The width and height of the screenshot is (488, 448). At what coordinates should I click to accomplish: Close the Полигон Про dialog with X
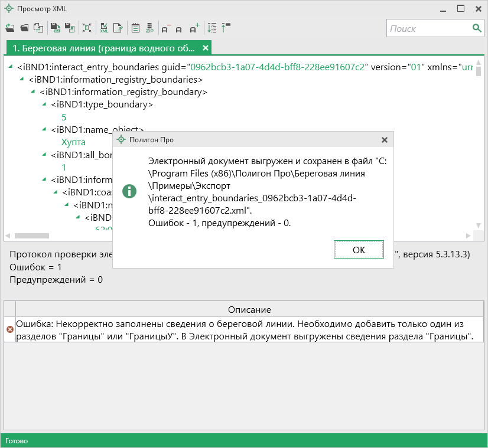[384, 140]
